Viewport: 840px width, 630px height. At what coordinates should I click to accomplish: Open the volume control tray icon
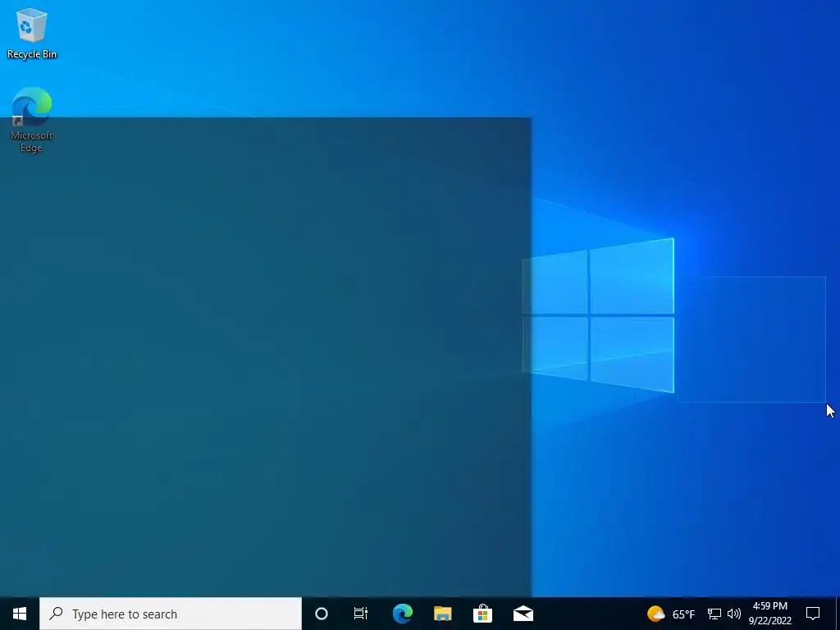(x=734, y=614)
